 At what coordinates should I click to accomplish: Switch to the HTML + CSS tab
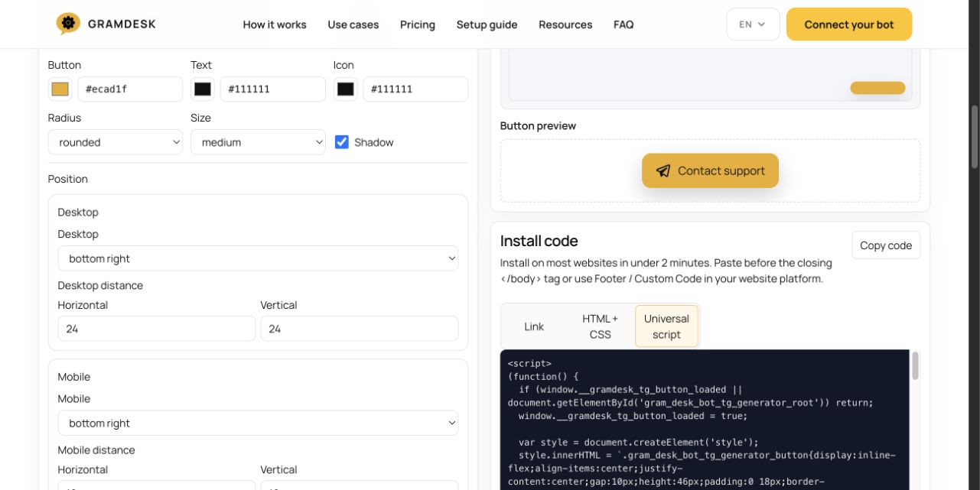[x=601, y=326]
